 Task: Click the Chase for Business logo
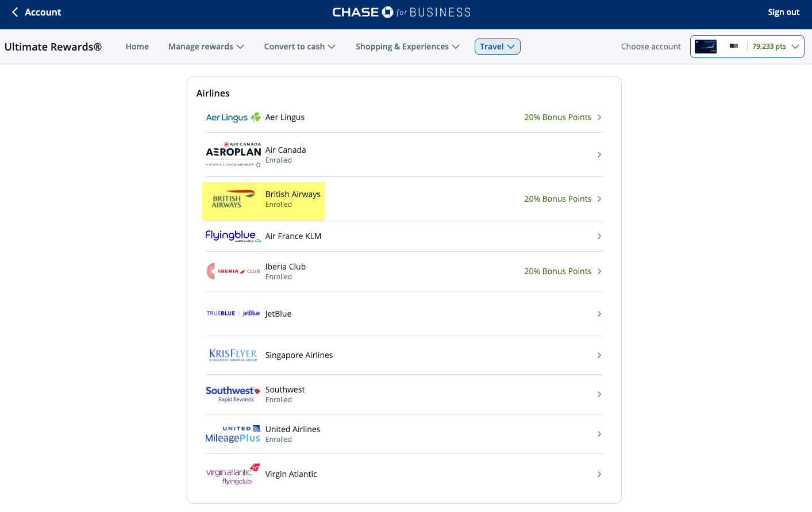tap(401, 11)
